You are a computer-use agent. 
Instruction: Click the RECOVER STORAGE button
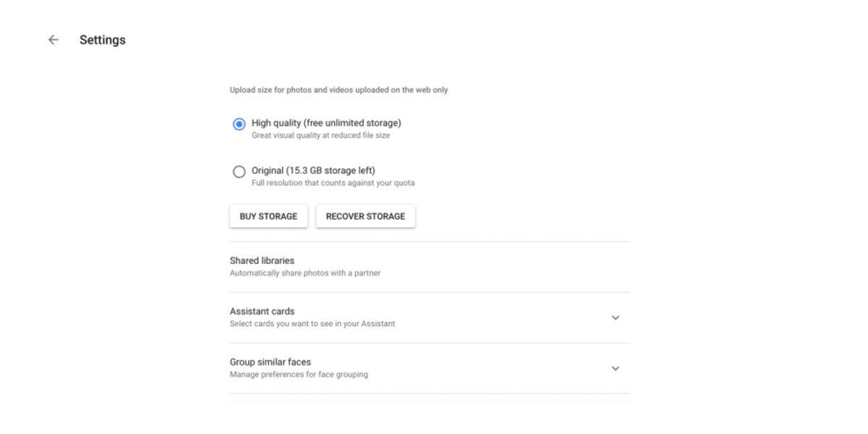coord(365,216)
